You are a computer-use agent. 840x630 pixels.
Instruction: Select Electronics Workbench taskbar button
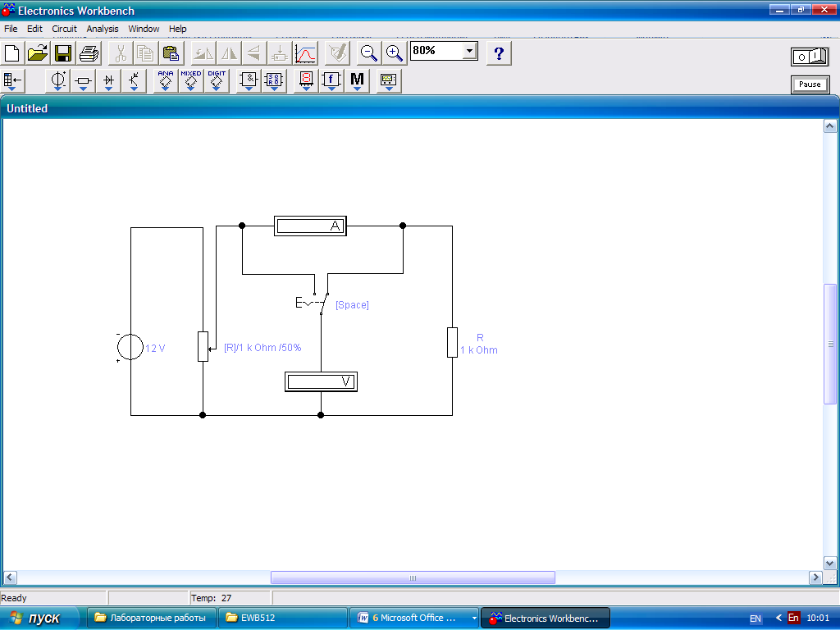(546, 618)
